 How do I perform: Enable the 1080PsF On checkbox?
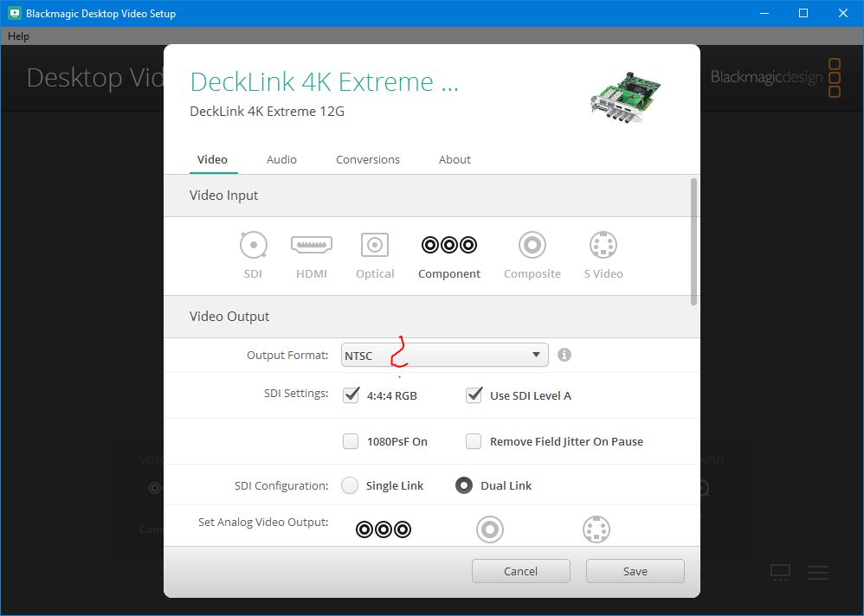click(x=351, y=441)
